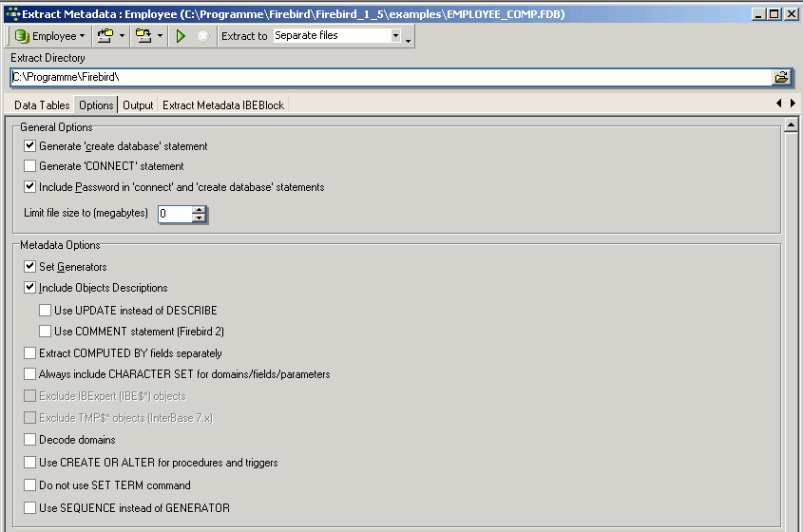Screen dimensions: 803x532
Task: Open the Output tab
Action: (138, 104)
